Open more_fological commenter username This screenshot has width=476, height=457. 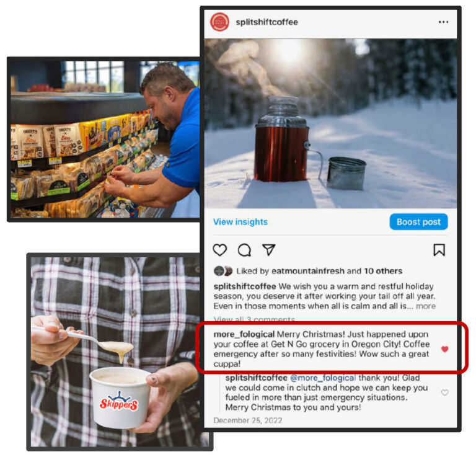(244, 334)
